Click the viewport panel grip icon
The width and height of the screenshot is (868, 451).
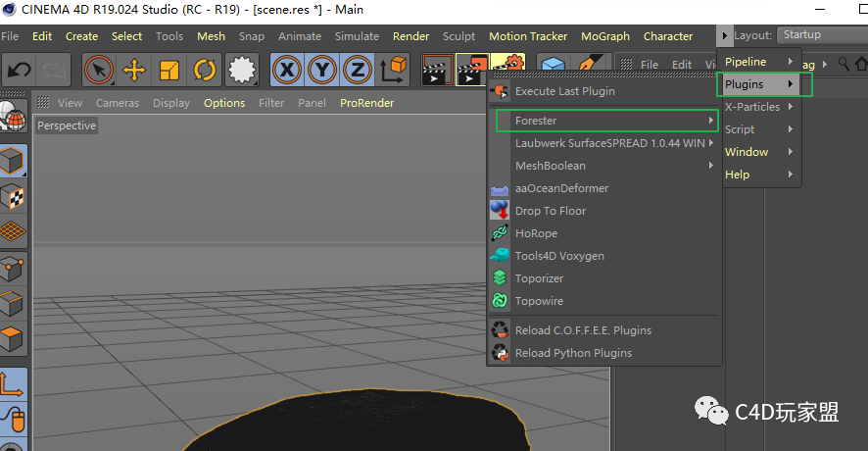click(43, 102)
